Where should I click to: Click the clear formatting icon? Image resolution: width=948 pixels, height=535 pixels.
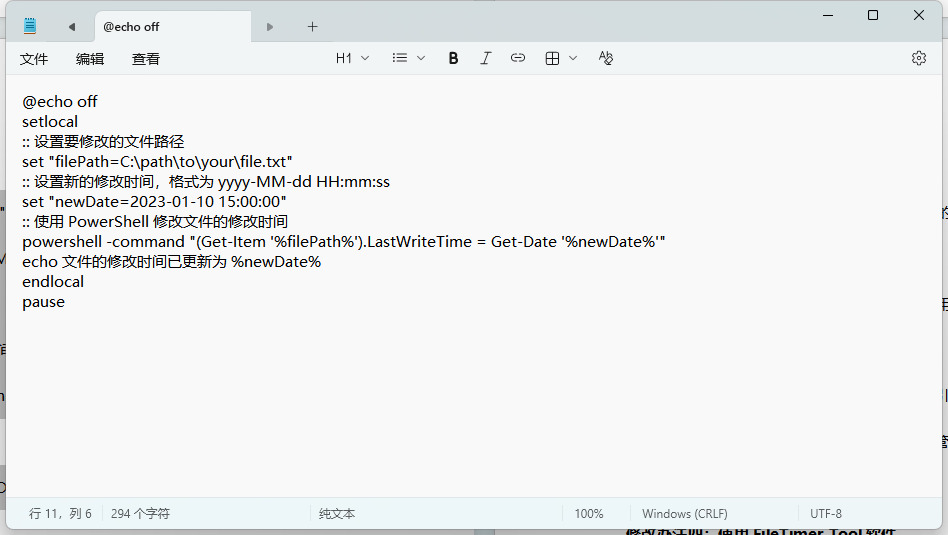coord(606,58)
